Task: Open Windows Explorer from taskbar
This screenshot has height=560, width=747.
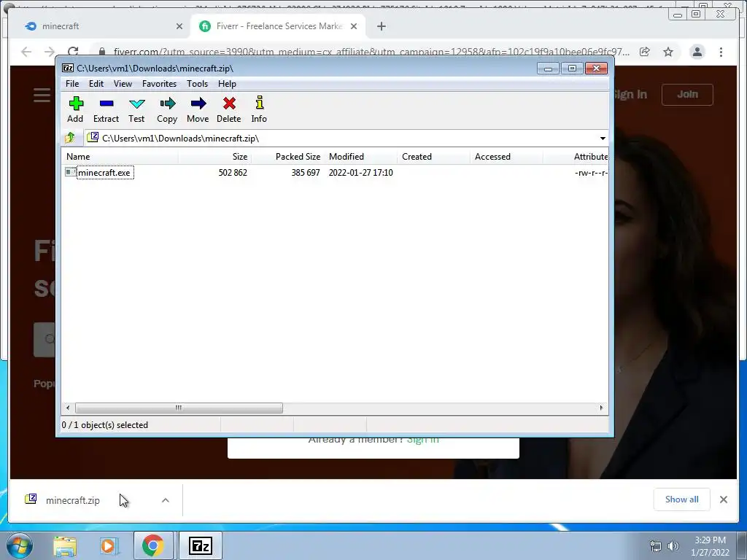Action: tap(65, 546)
